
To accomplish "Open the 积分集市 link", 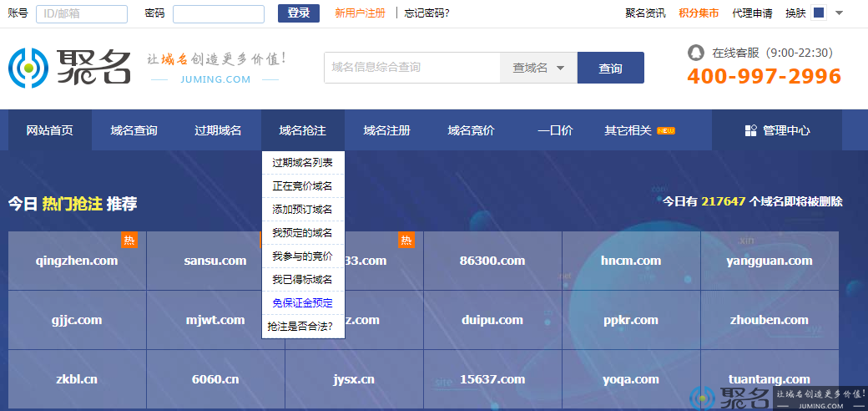I will coord(699,13).
